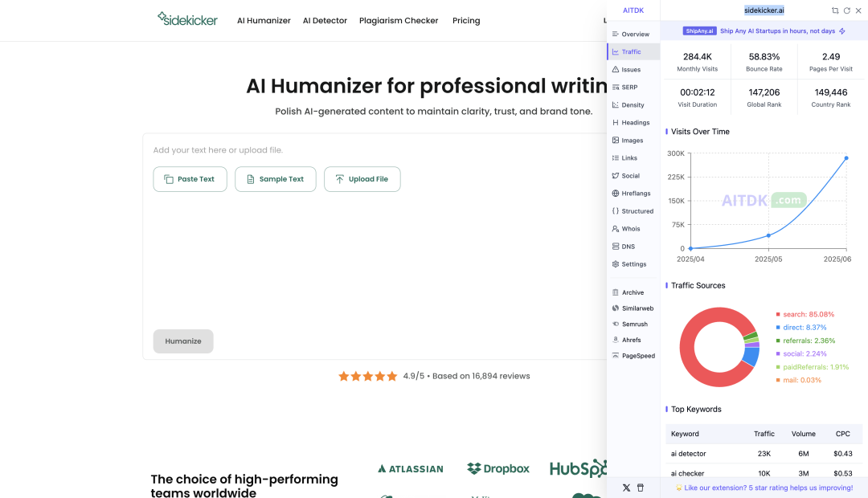Click the 2025/04 data point on chart
The height and width of the screenshot is (498, 868).
pos(691,248)
